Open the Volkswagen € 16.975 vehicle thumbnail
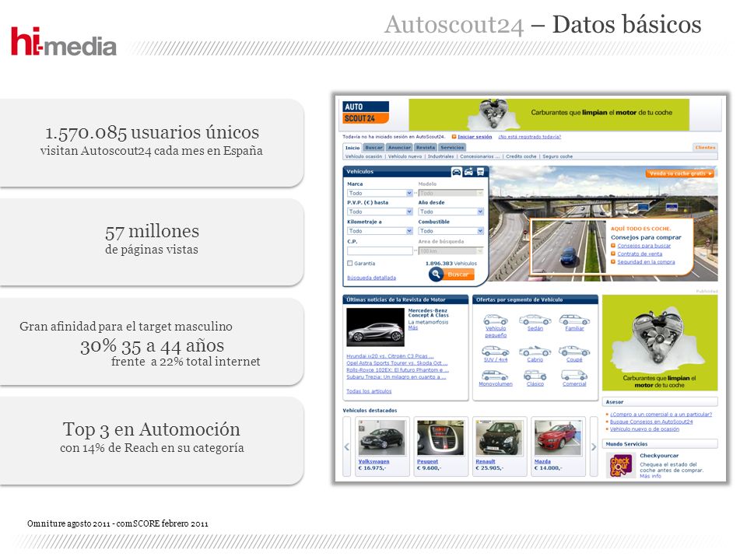The width and height of the screenshot is (747, 560). tap(381, 438)
